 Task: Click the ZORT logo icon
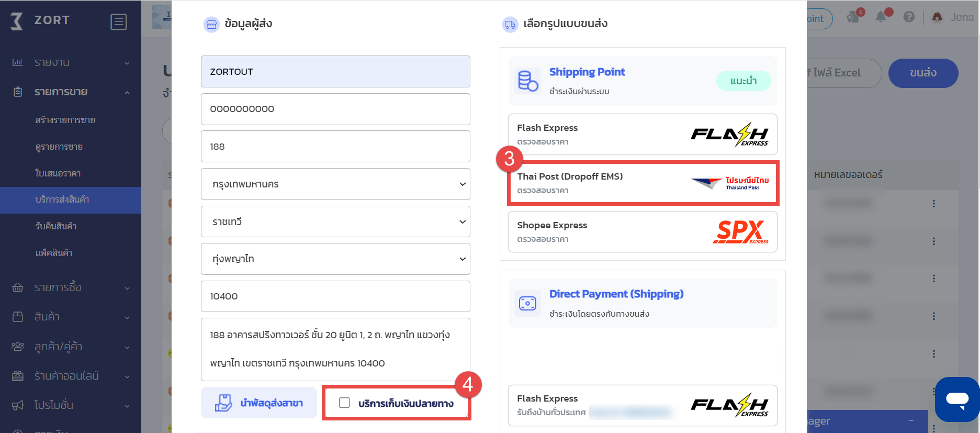[x=17, y=21]
